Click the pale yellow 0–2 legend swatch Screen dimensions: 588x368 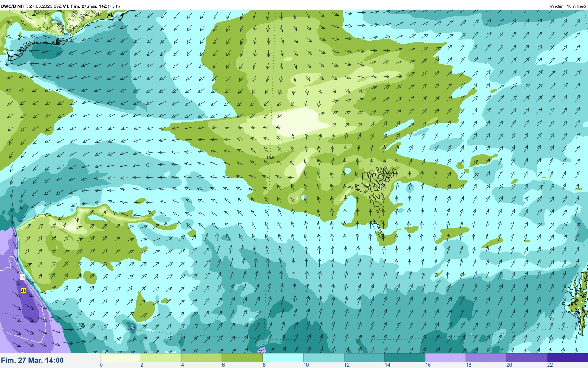tap(120, 357)
